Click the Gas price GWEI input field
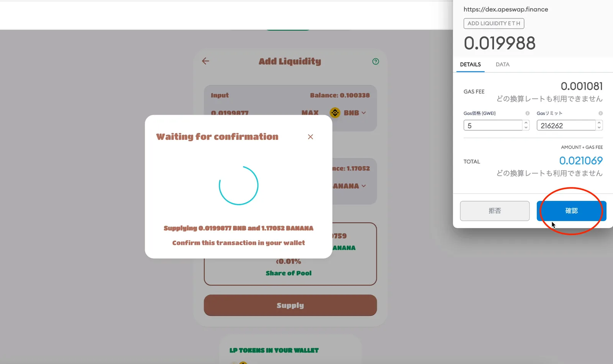 493,125
